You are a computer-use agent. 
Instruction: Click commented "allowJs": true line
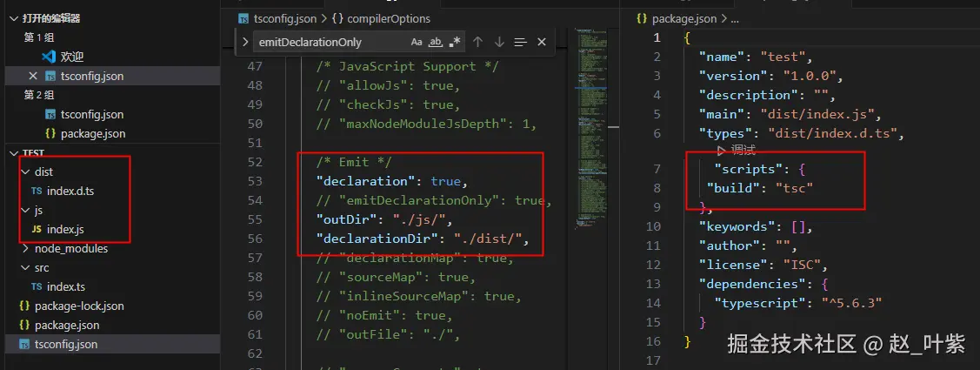388,86
